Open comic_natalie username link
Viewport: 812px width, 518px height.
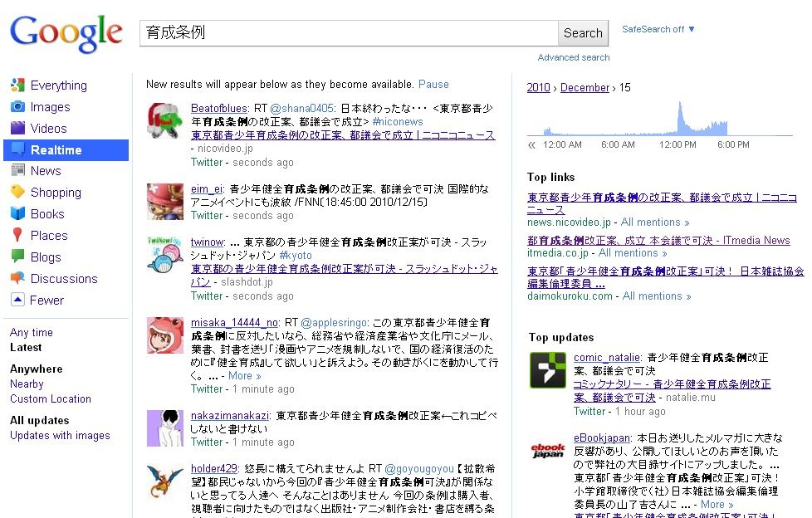tap(607, 358)
